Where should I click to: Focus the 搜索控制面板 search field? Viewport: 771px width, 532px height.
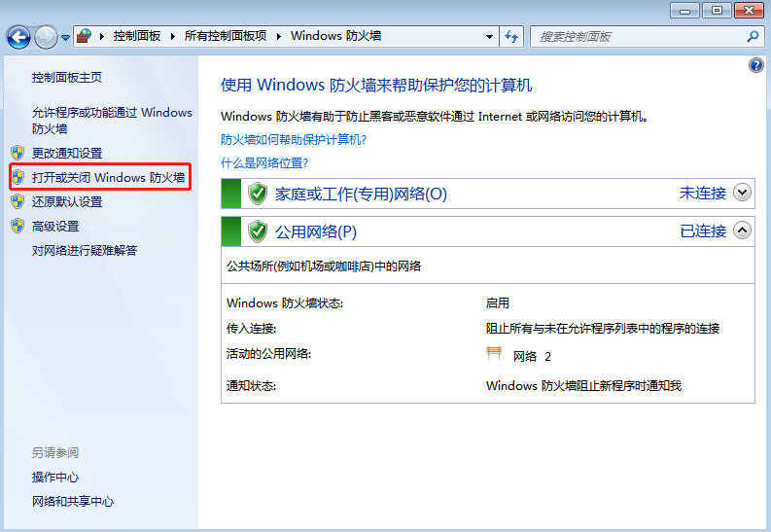click(637, 36)
